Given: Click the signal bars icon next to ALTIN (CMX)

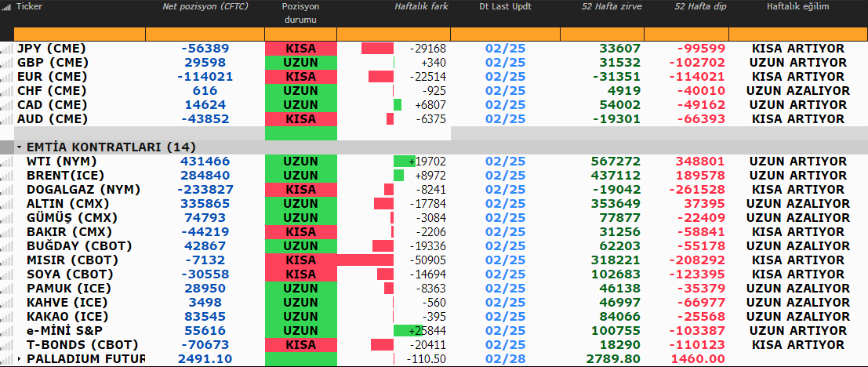Looking at the screenshot, I should click(x=8, y=204).
